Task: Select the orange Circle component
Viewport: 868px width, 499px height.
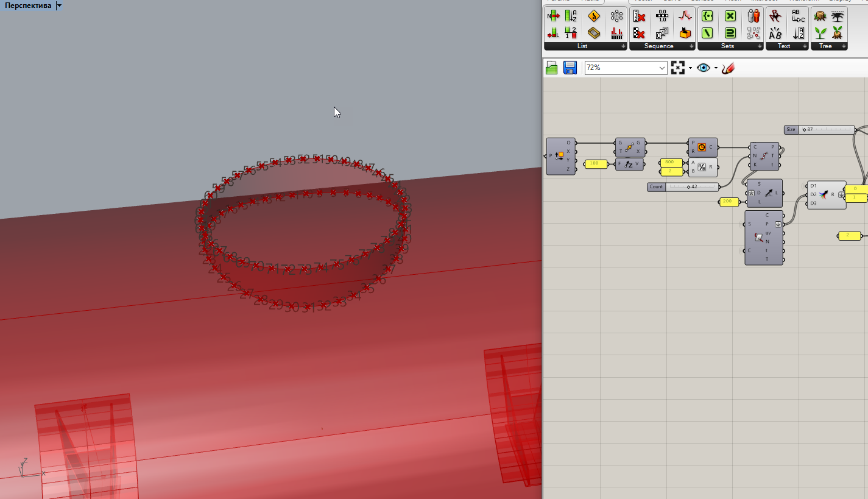Action: tap(702, 147)
